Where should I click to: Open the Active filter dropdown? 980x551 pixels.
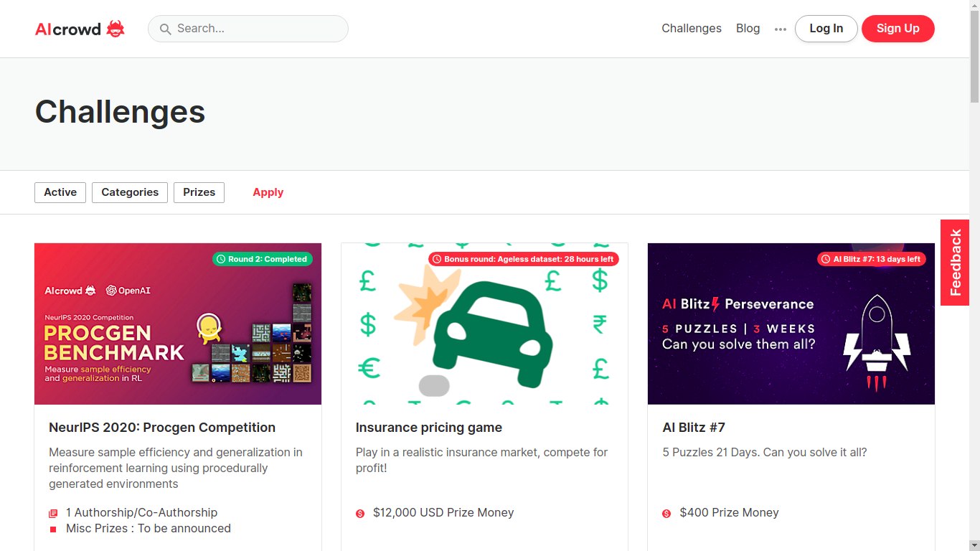(60, 192)
